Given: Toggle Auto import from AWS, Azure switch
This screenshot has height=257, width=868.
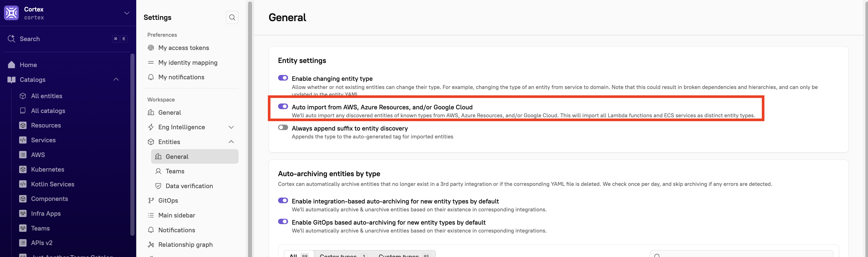Looking at the screenshot, I should point(283,106).
